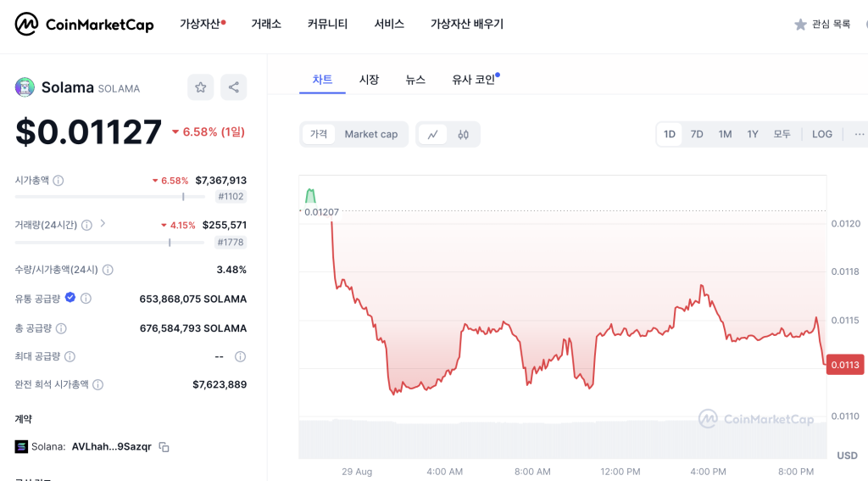Click the AVLhah...9Sazqr contract address
This screenshot has height=481, width=868.
111,446
